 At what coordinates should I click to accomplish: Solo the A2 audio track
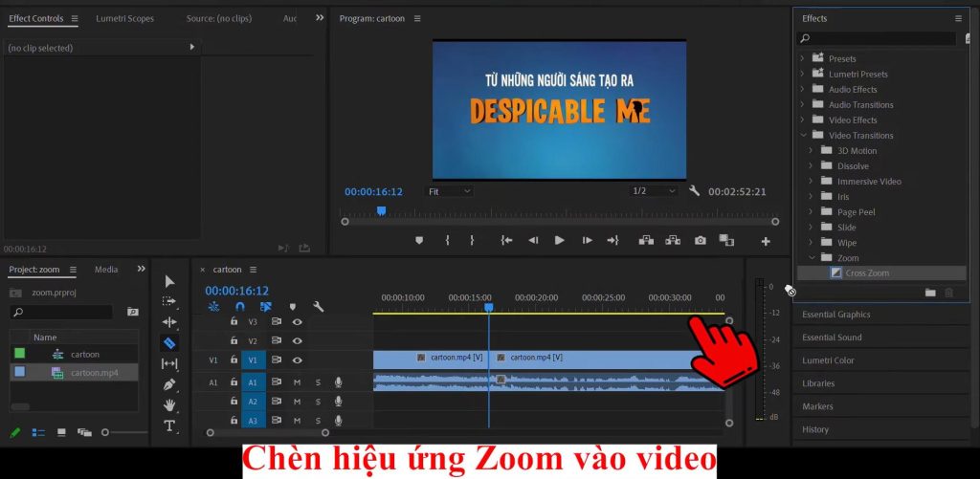point(318,402)
